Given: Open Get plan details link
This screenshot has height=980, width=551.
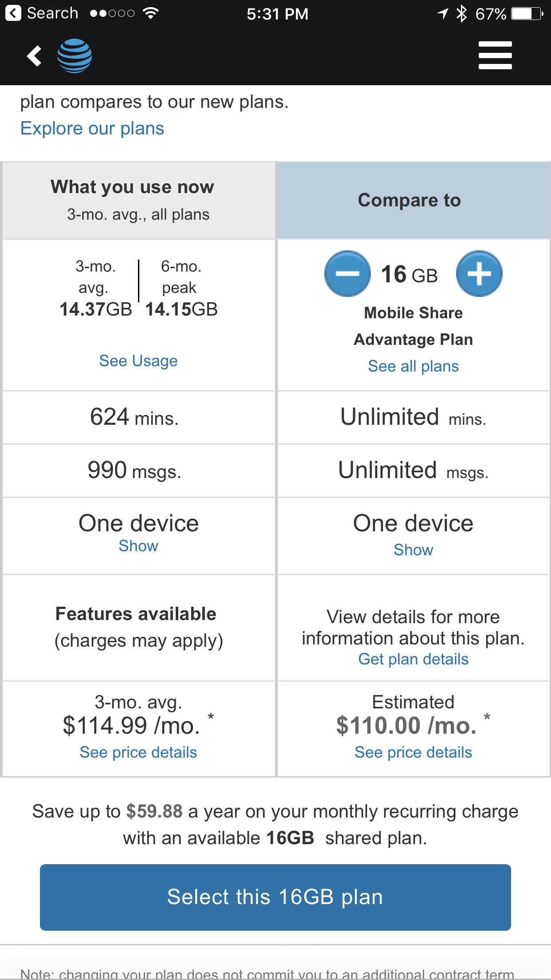Looking at the screenshot, I should coord(413,659).
